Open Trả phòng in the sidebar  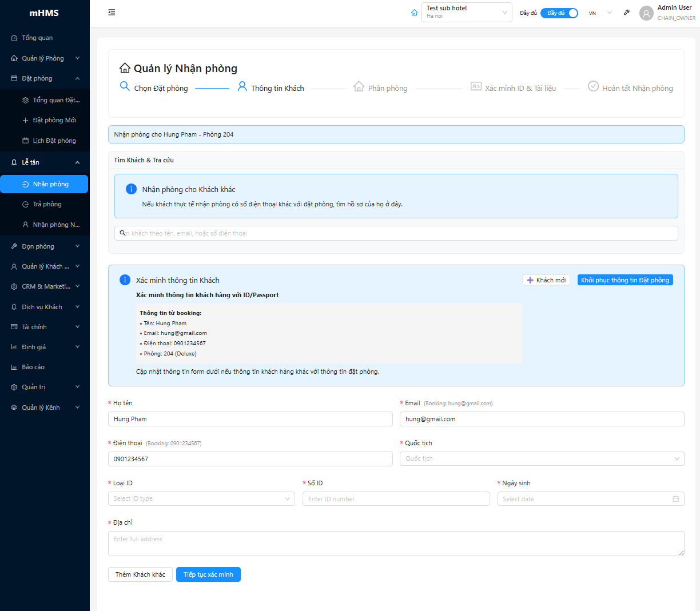pyautogui.click(x=47, y=204)
